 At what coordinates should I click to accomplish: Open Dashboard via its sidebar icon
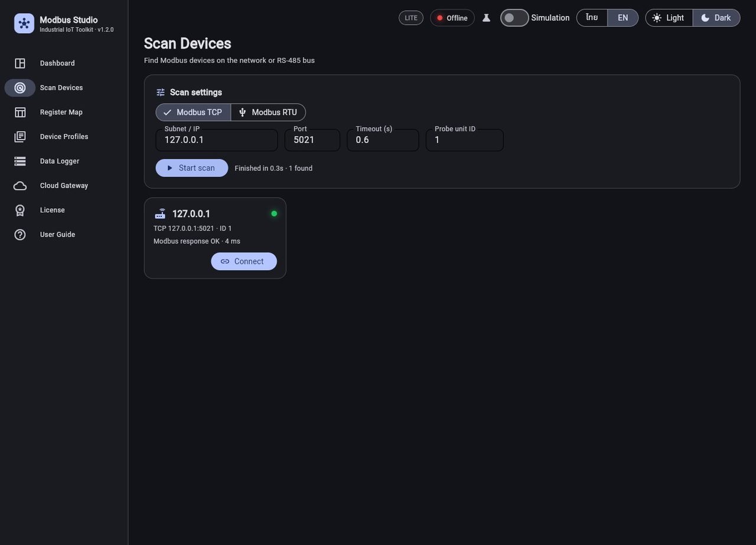(20, 63)
